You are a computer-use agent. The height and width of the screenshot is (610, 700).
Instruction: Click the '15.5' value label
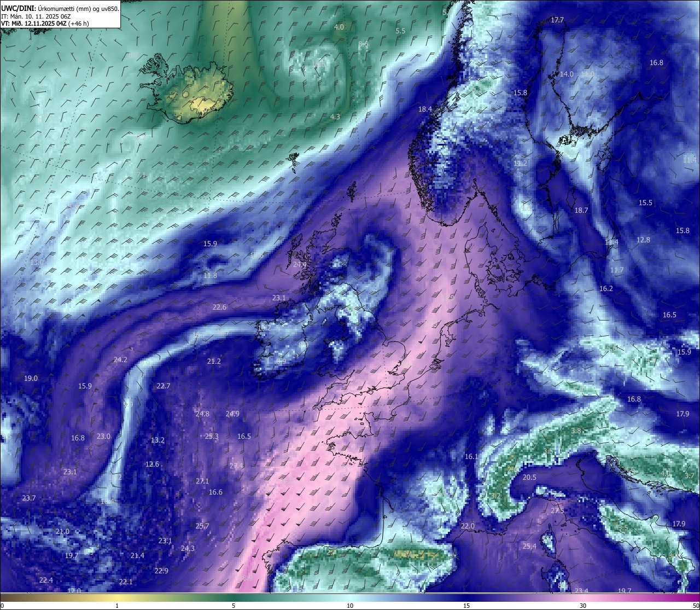645,203
